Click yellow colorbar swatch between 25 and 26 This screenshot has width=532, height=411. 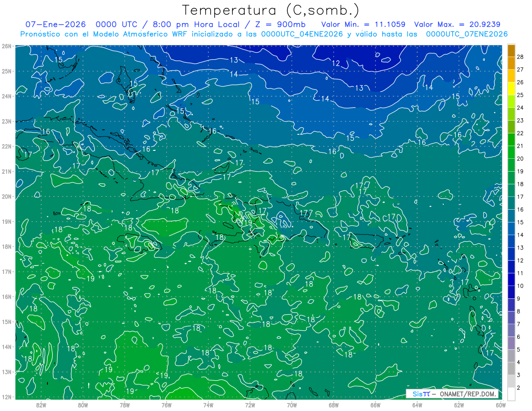coord(511,89)
